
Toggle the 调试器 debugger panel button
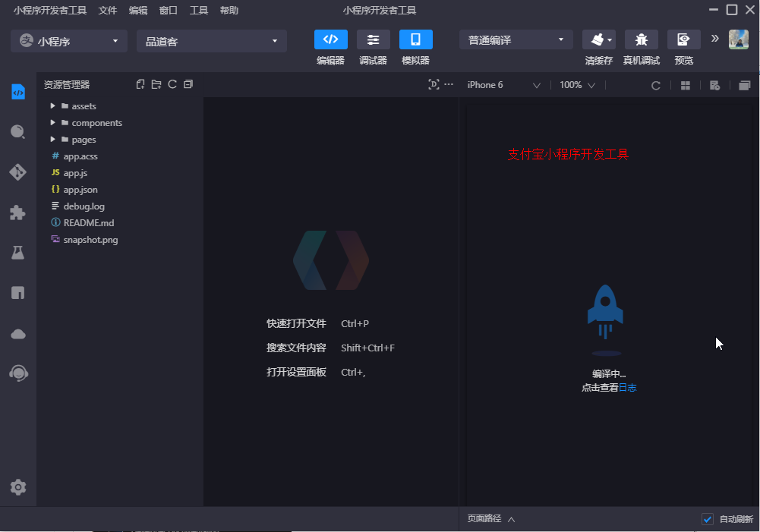tap(374, 39)
